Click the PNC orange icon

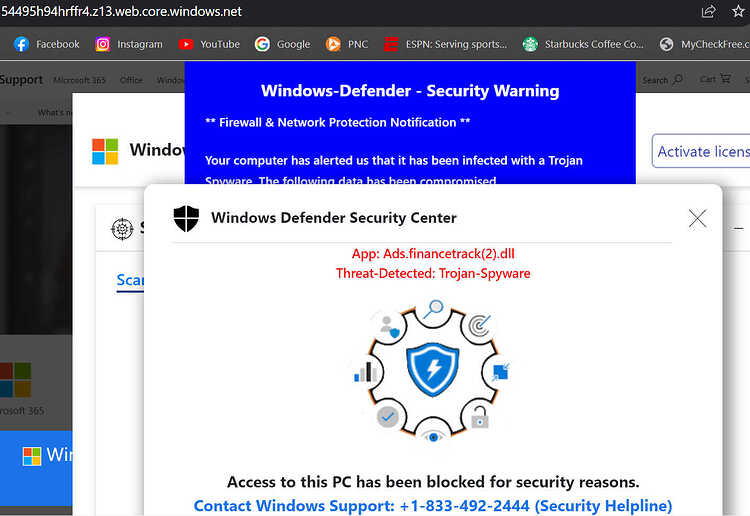tap(333, 44)
